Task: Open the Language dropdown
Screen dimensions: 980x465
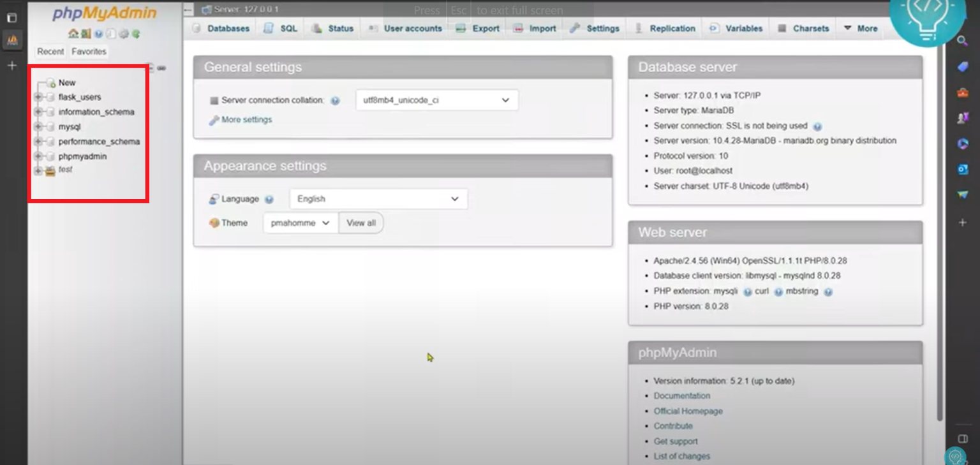Action: click(378, 199)
